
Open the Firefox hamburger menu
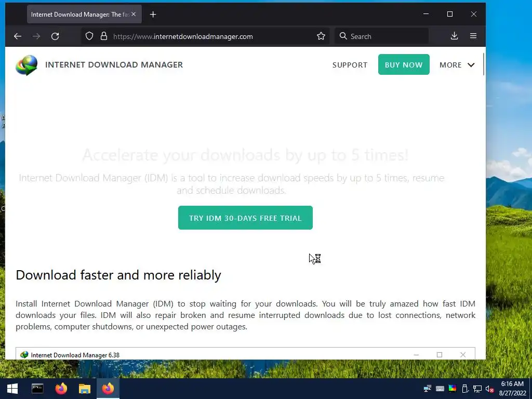(473, 36)
